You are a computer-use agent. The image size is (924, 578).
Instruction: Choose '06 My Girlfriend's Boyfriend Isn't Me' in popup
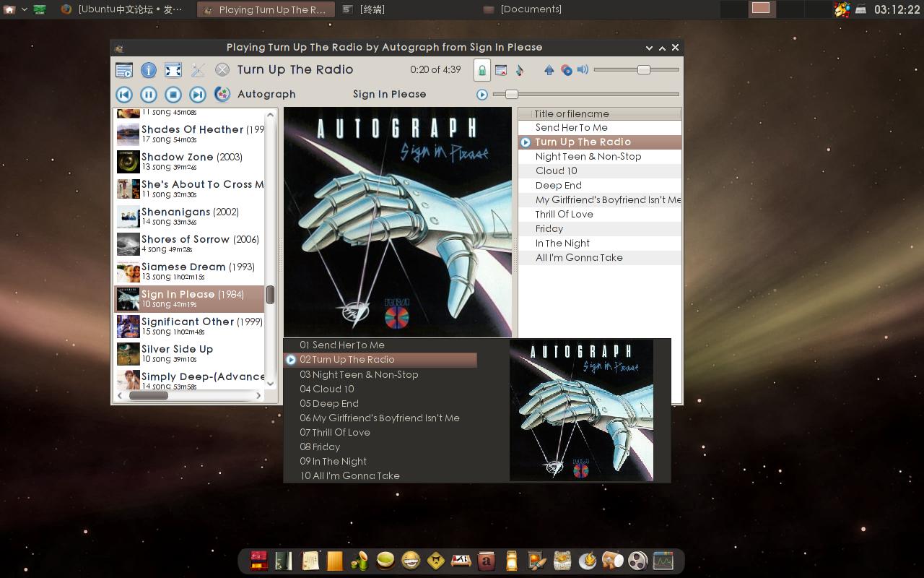pos(381,418)
